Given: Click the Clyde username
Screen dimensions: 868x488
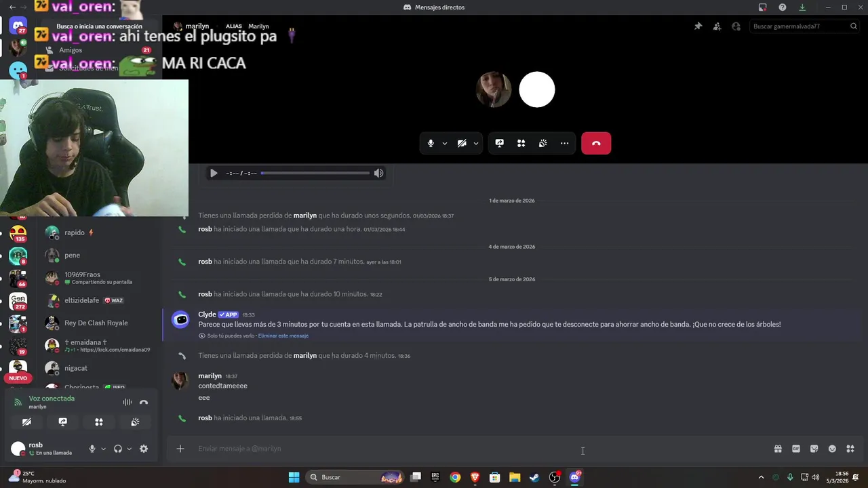Looking at the screenshot, I should click(x=207, y=314).
